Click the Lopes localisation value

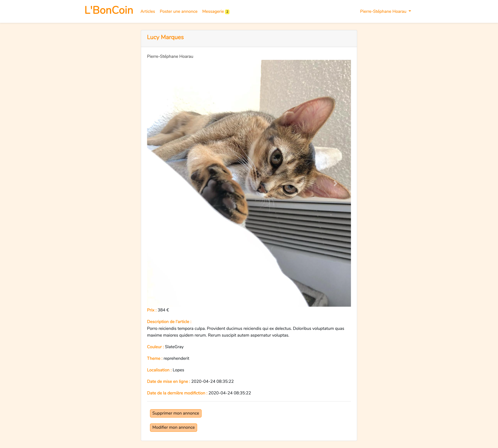coord(178,370)
